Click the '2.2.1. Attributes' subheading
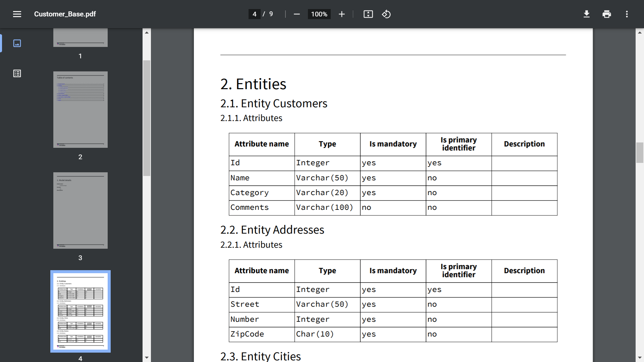 coord(251,245)
